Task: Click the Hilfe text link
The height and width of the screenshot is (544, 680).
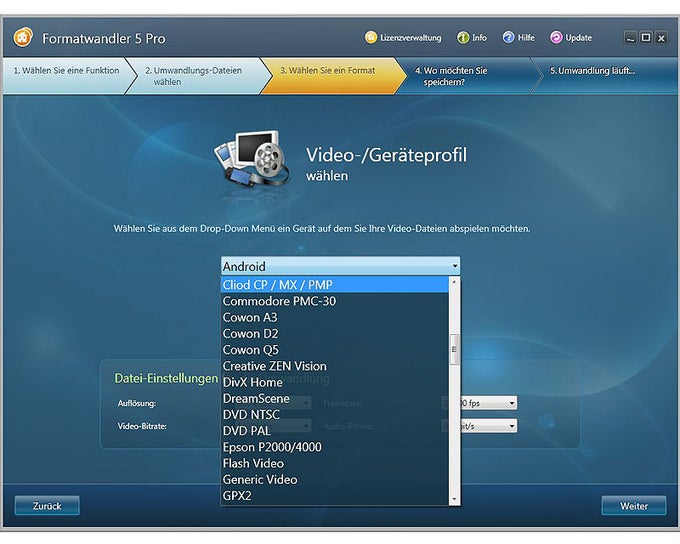Action: [x=526, y=38]
